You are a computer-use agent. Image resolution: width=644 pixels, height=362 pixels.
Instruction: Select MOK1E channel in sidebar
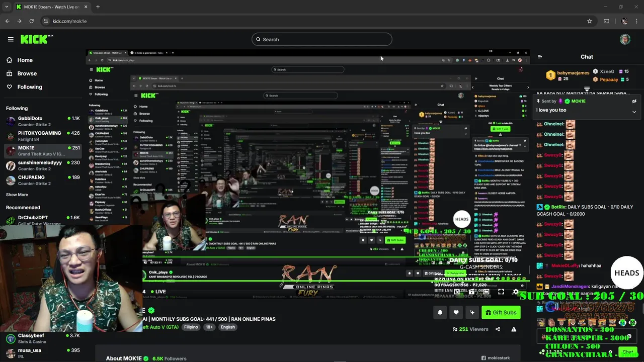[43, 151]
